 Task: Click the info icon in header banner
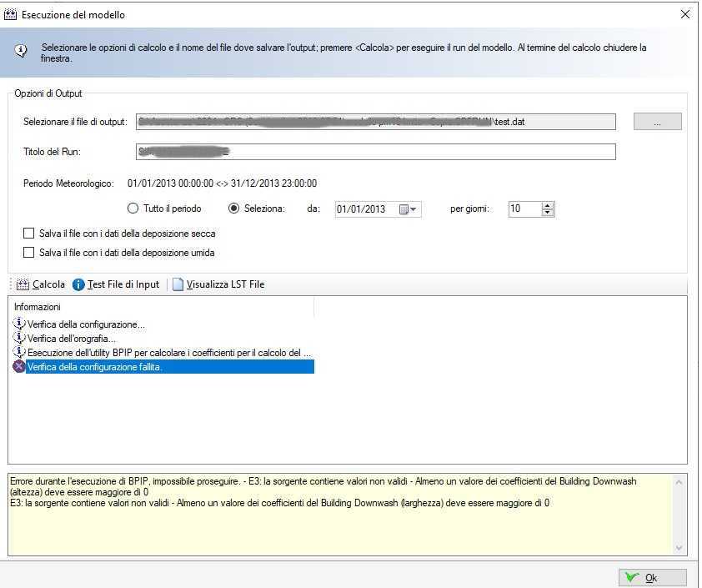[21, 52]
